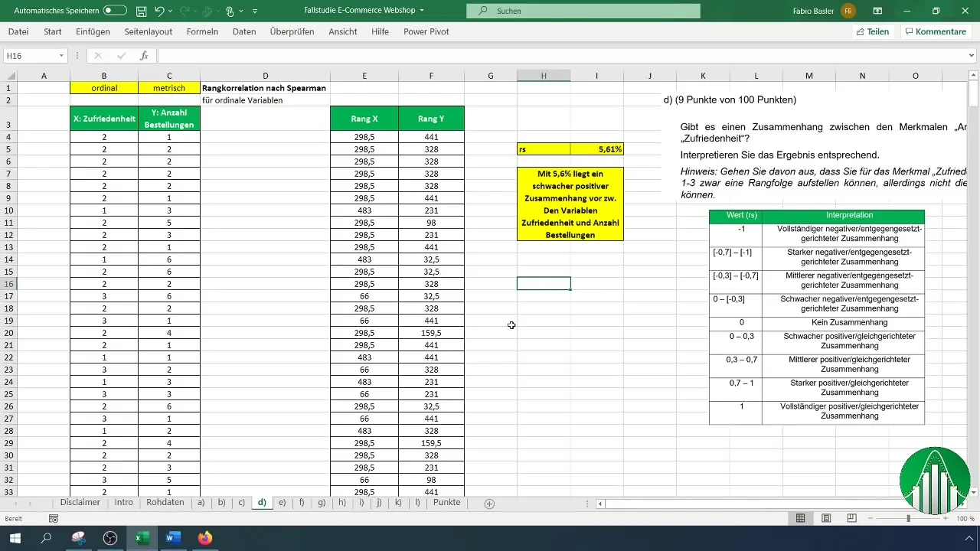Image resolution: width=980 pixels, height=551 pixels.
Task: Select the yellow 'ordinal' cell
Action: coord(104,88)
